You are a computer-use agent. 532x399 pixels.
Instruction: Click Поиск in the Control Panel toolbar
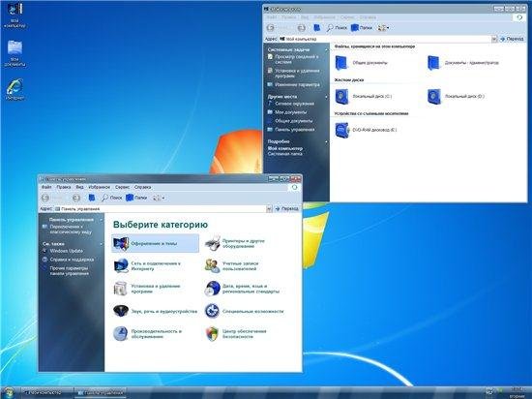pyautogui.click(x=111, y=198)
